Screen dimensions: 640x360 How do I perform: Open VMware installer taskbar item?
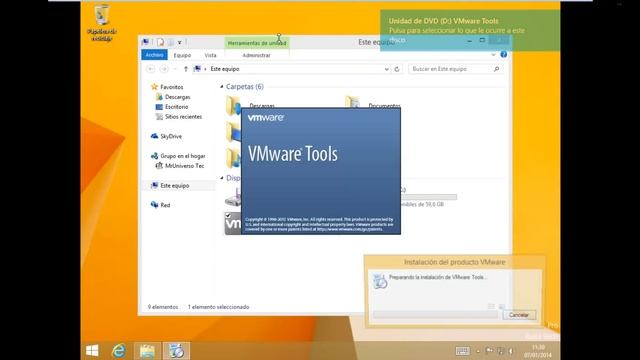[176, 351]
